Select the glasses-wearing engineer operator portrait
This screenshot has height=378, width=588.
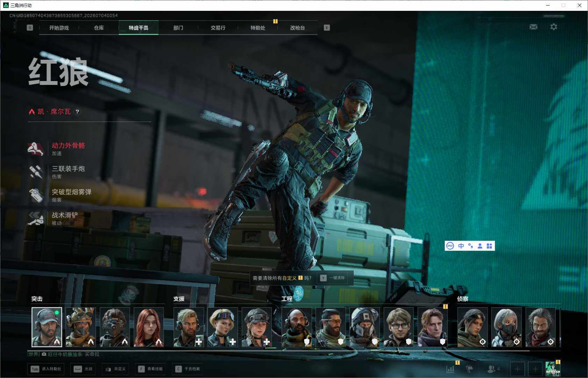tap(399, 327)
